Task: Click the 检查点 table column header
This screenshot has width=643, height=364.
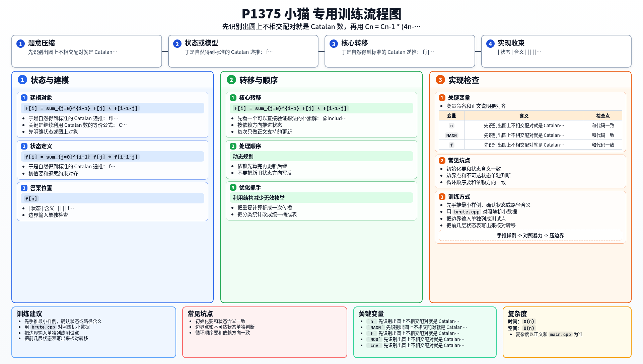Action: point(603,116)
